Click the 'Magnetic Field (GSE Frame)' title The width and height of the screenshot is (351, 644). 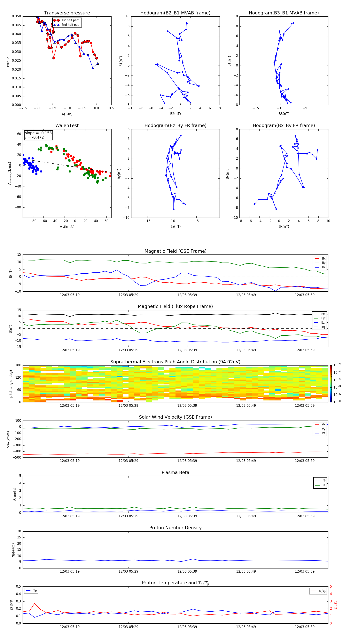[175, 251]
